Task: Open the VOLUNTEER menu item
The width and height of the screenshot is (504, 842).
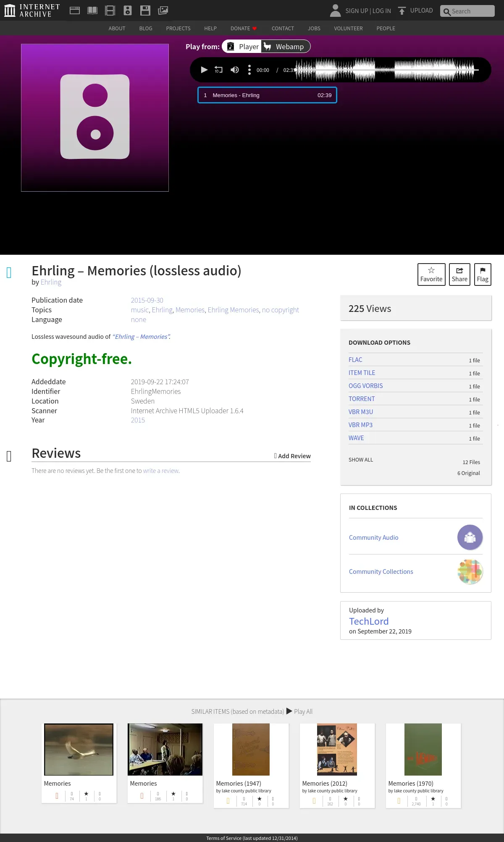Action: pos(348,29)
